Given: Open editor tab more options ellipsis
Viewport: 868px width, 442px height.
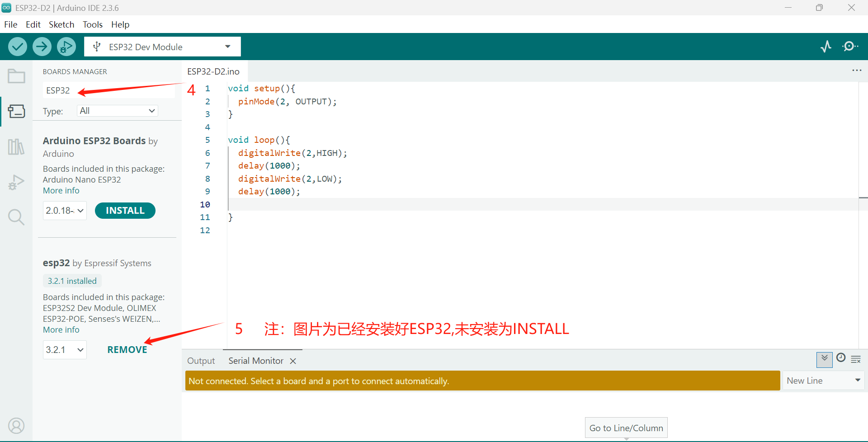Looking at the screenshot, I should click(x=857, y=71).
